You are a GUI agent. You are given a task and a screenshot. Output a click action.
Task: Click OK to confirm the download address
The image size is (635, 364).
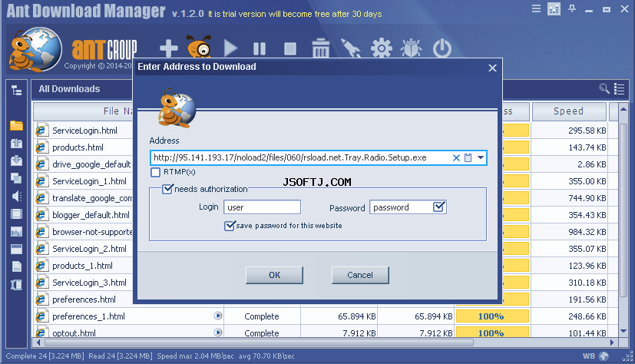click(274, 275)
